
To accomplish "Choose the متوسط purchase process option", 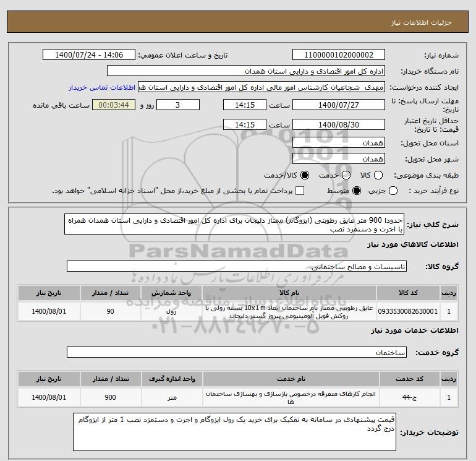I will (357, 191).
